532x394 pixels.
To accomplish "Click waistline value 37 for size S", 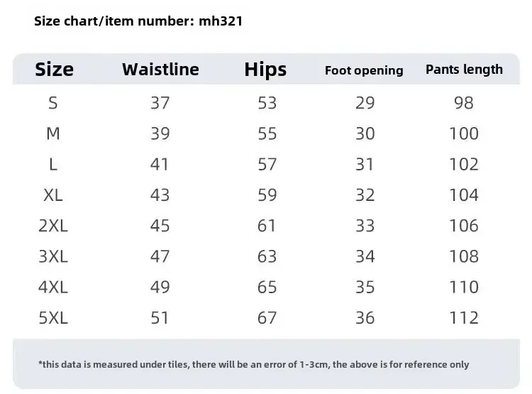I will [160, 103].
